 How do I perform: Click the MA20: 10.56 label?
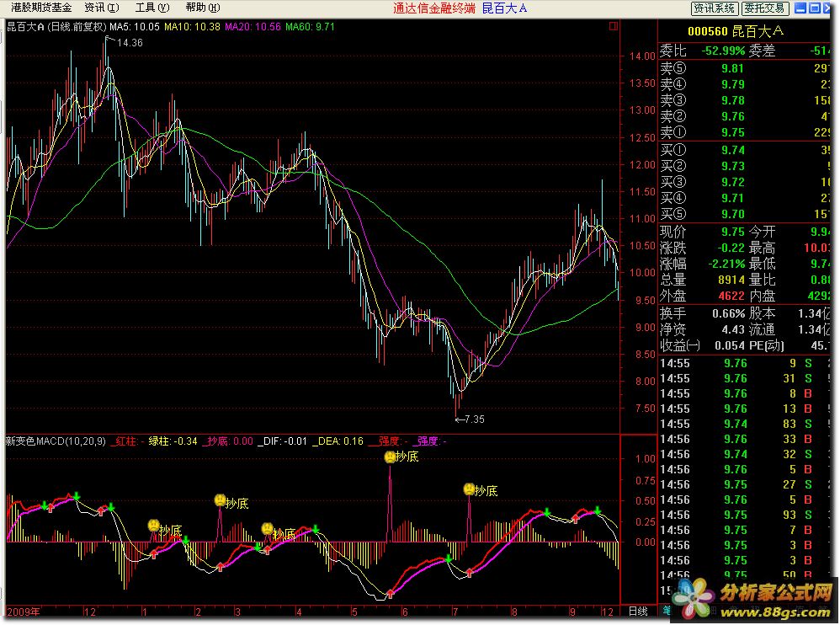[253, 27]
